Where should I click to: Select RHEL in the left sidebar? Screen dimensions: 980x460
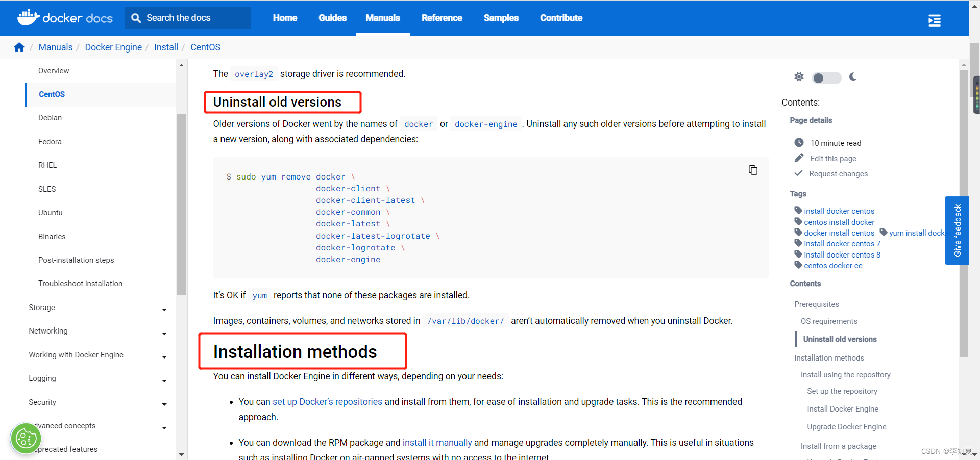pyautogui.click(x=47, y=165)
